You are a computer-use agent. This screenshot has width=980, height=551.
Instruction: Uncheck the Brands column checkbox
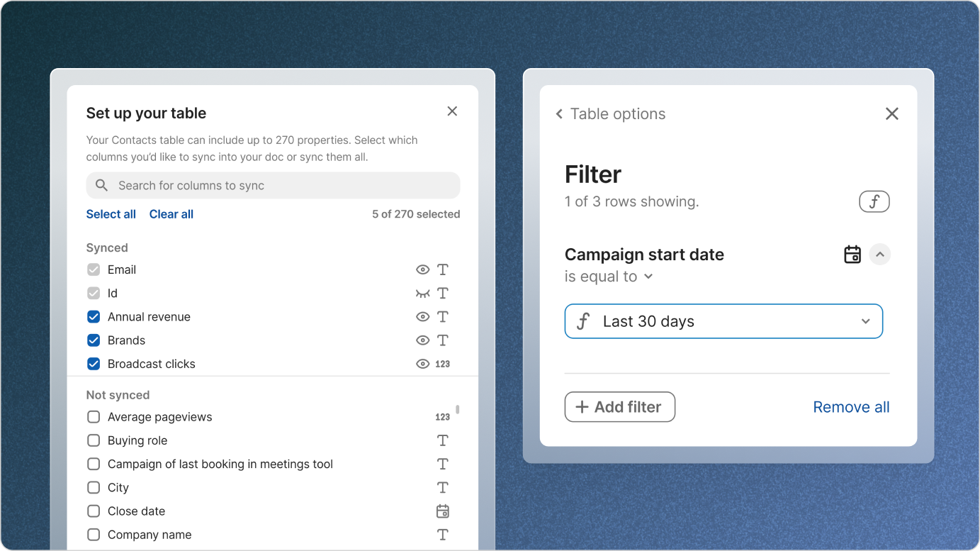pos(93,340)
